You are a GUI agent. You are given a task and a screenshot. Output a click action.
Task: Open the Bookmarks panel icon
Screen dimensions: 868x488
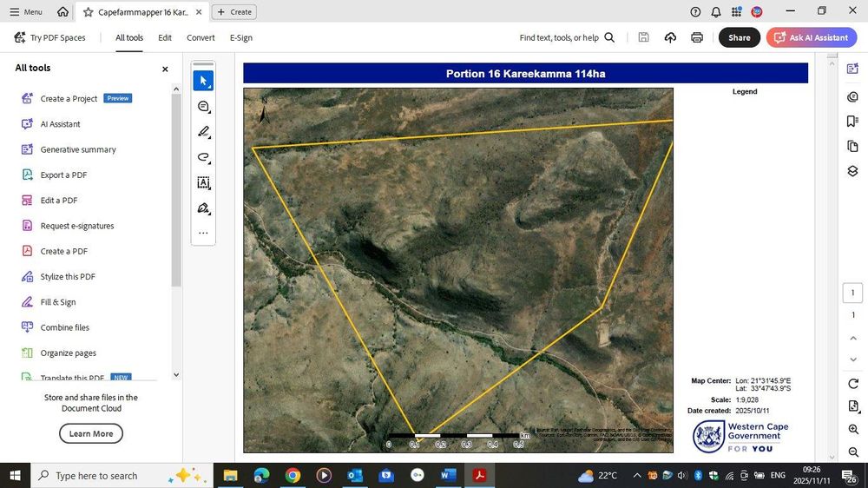point(852,122)
